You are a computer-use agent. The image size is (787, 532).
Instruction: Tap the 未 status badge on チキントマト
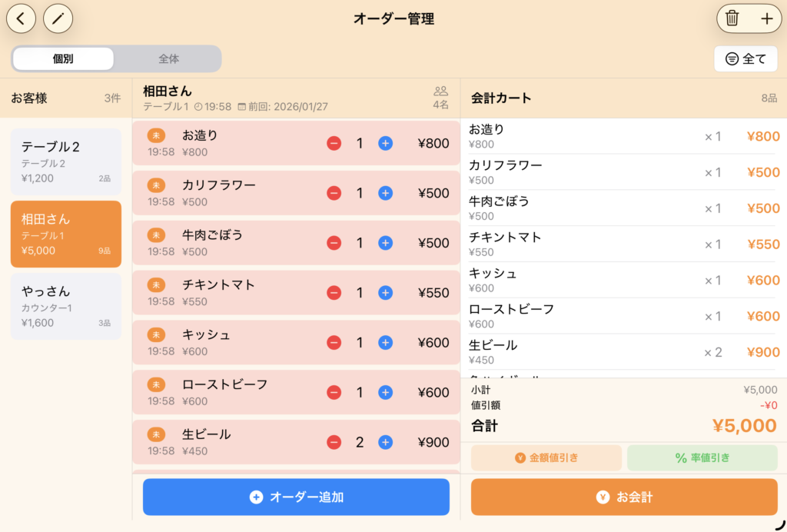pyautogui.click(x=156, y=285)
